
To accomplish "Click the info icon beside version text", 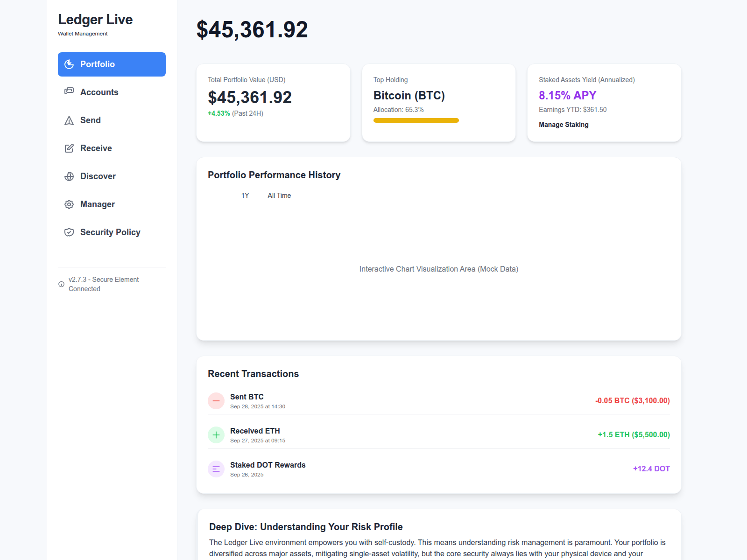I will [61, 284].
